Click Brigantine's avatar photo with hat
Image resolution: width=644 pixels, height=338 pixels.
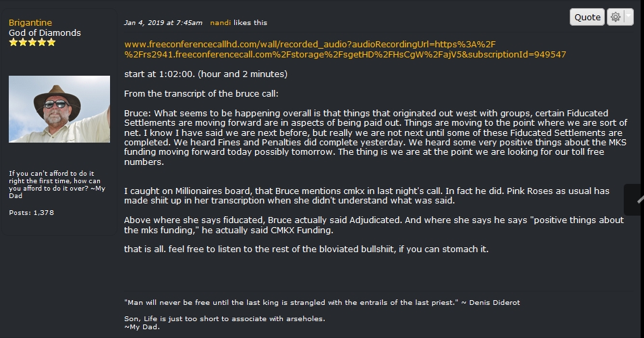(59, 109)
